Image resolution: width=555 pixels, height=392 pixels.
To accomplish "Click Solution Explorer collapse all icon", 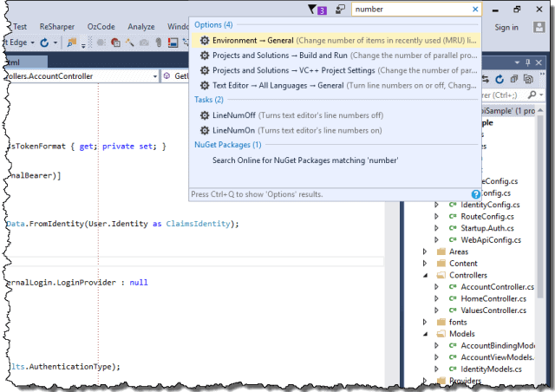I will click(514, 79).
